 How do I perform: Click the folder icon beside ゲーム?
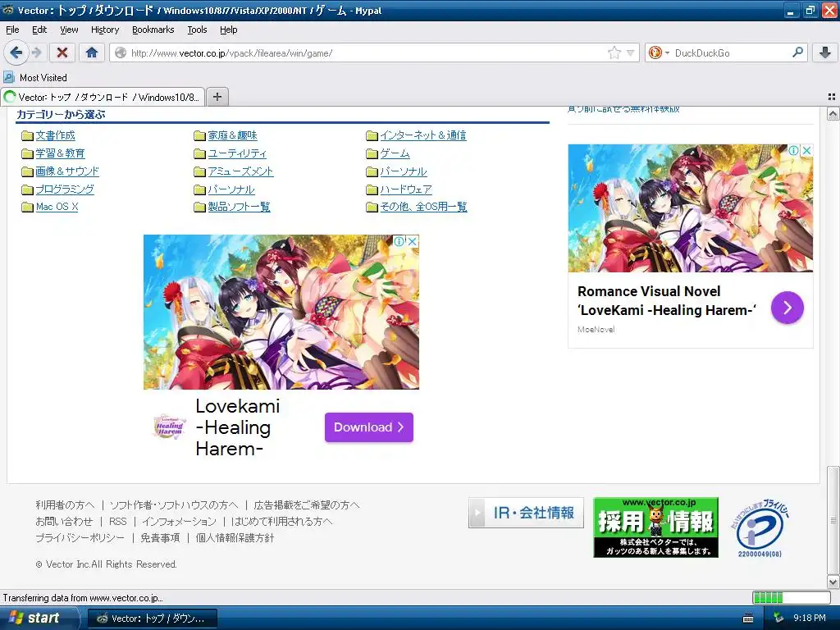click(372, 153)
